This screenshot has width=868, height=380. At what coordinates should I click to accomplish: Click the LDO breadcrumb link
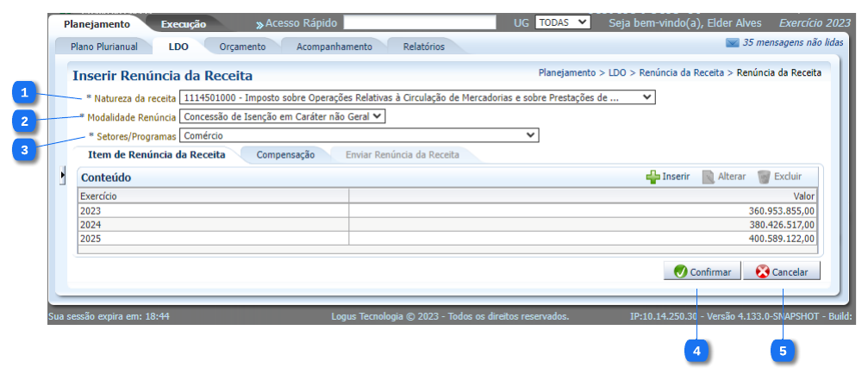[617, 73]
